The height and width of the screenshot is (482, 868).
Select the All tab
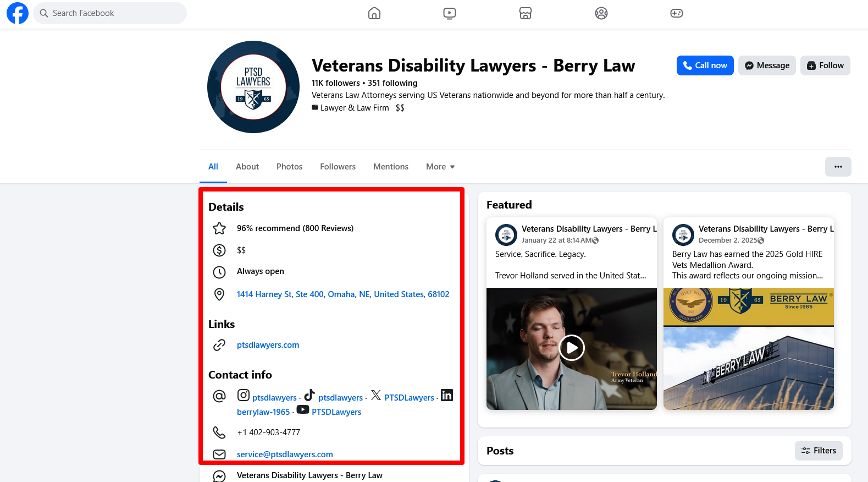coord(213,167)
